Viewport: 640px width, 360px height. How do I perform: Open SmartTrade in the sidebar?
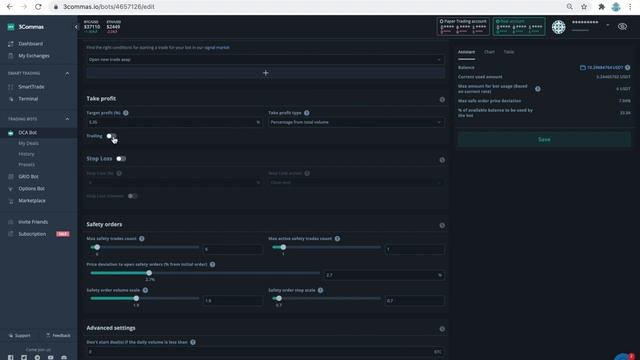pyautogui.click(x=31, y=87)
